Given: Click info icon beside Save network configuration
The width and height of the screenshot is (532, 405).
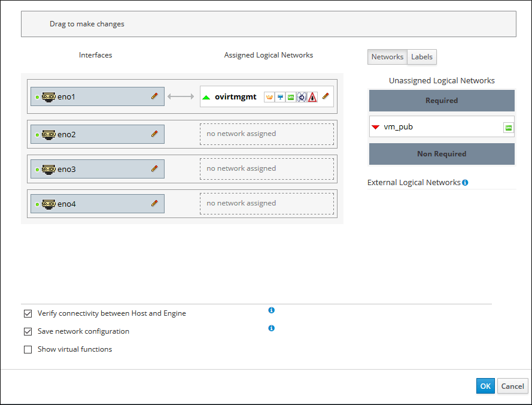Looking at the screenshot, I should [x=272, y=328].
